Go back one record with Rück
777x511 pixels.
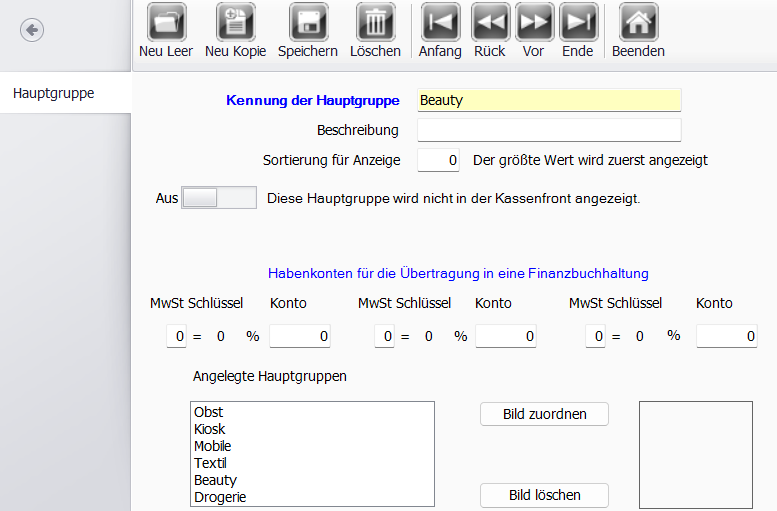pos(490,22)
